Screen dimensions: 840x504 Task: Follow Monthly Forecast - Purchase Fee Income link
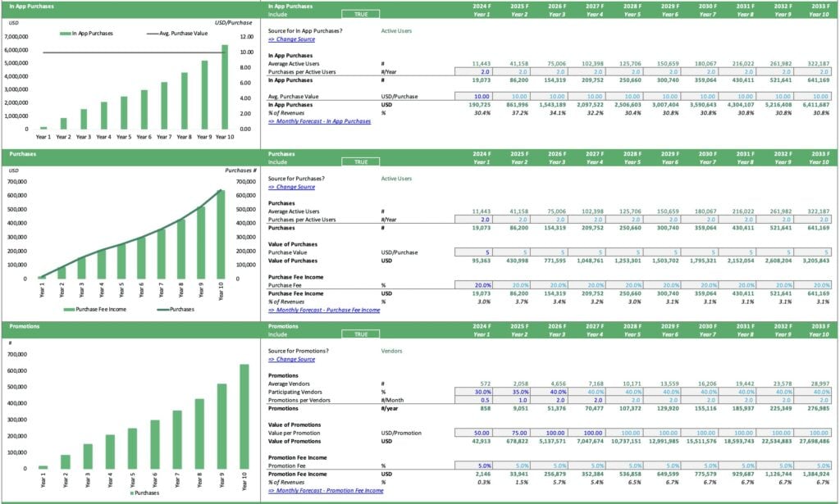pos(324,310)
